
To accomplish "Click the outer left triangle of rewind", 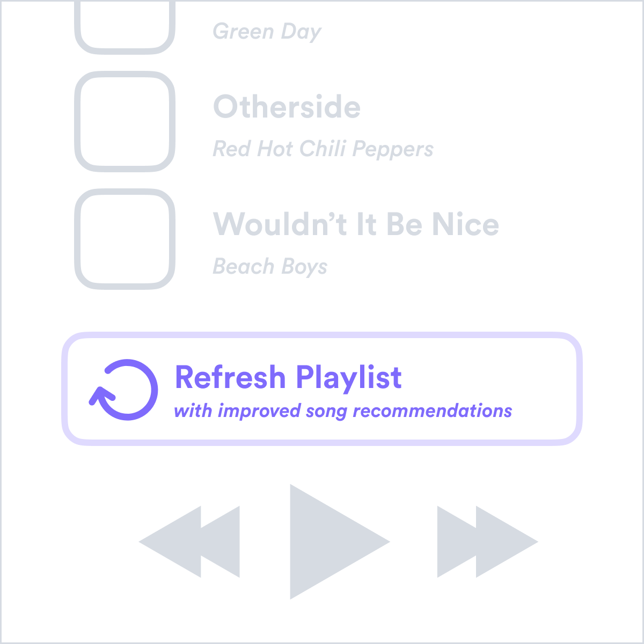I will (170, 541).
